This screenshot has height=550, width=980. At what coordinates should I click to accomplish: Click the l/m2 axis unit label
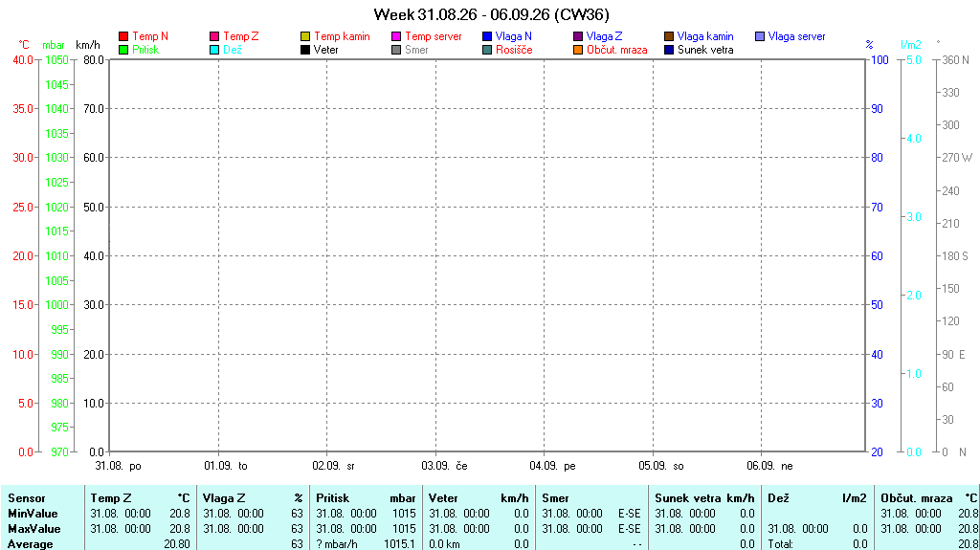[x=911, y=45]
